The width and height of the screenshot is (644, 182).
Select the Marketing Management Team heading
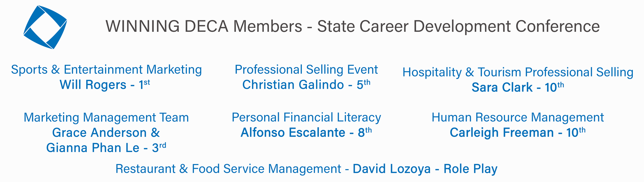(x=106, y=118)
